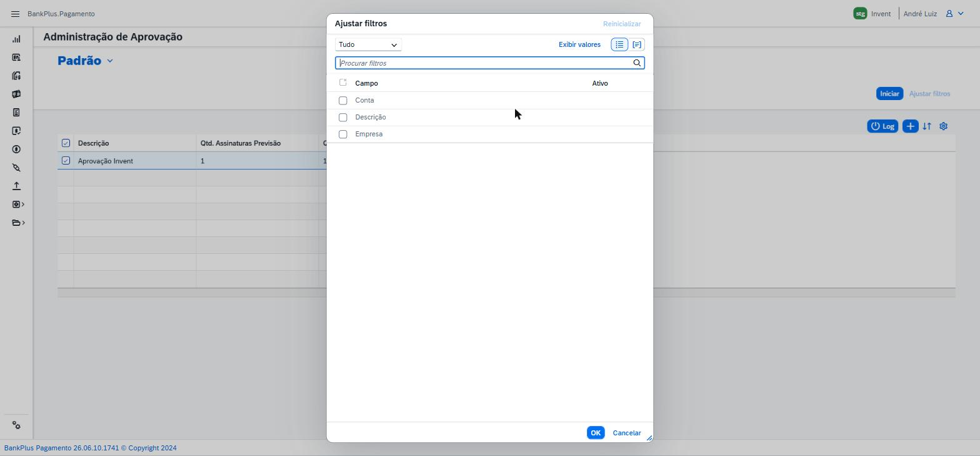Check the Conta filter checkbox

[342, 101]
